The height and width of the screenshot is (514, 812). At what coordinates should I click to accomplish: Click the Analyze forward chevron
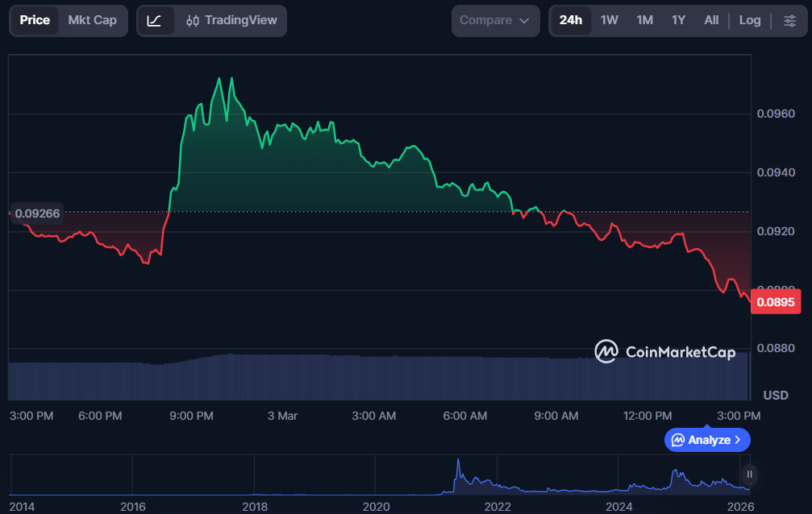[736, 440]
